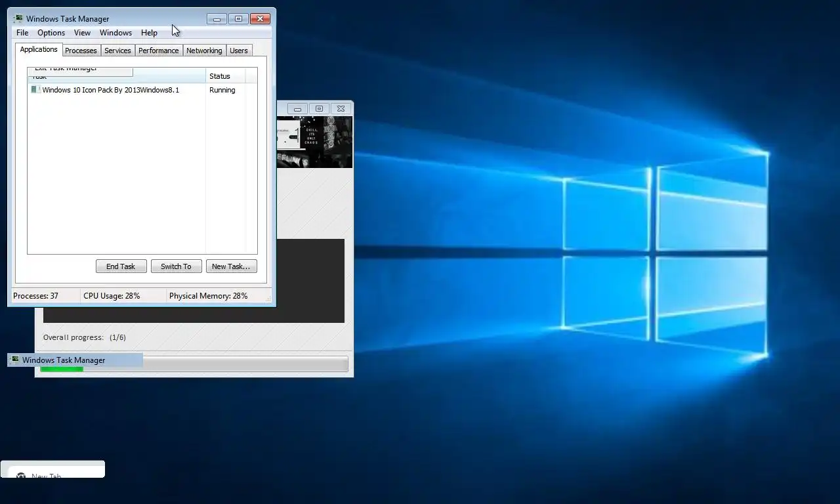Select the Windows 10 Icon Pack task row
840x504 pixels.
pyautogui.click(x=142, y=90)
